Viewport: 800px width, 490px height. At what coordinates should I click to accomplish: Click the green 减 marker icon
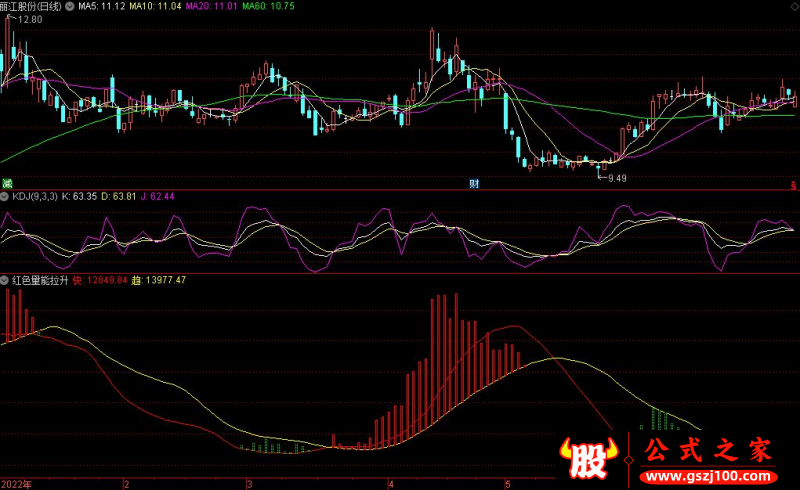tap(5, 183)
